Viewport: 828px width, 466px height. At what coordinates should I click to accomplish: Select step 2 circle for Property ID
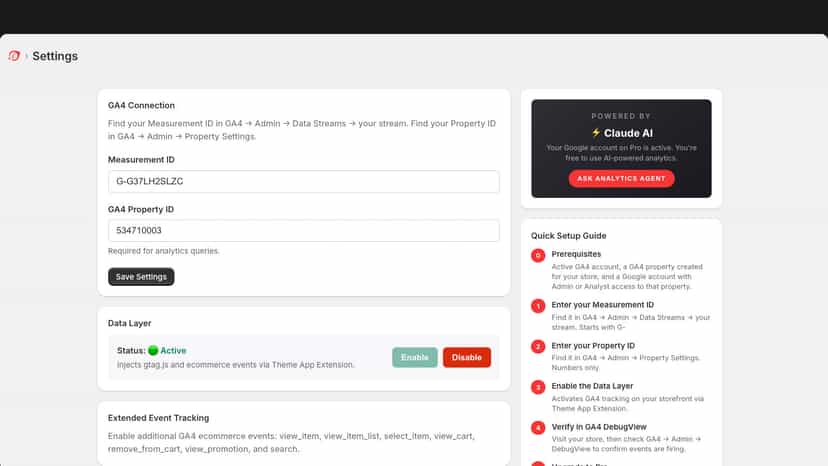538,347
